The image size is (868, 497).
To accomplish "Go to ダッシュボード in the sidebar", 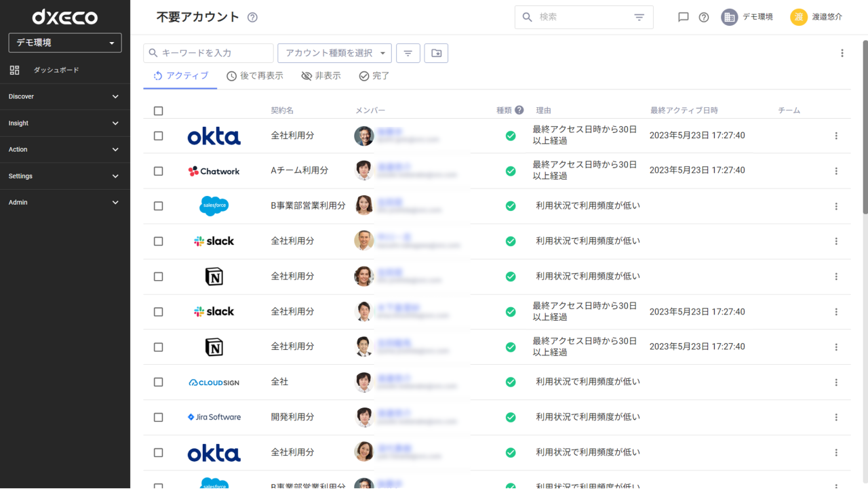I will 56,70.
